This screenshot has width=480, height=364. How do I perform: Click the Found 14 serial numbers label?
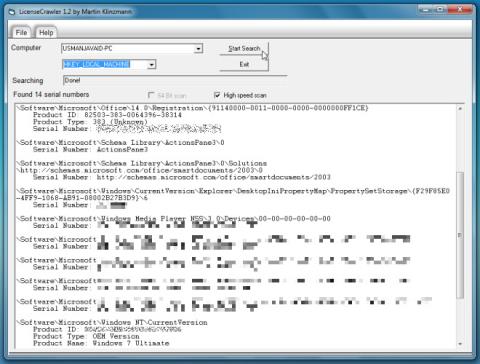tap(51, 95)
